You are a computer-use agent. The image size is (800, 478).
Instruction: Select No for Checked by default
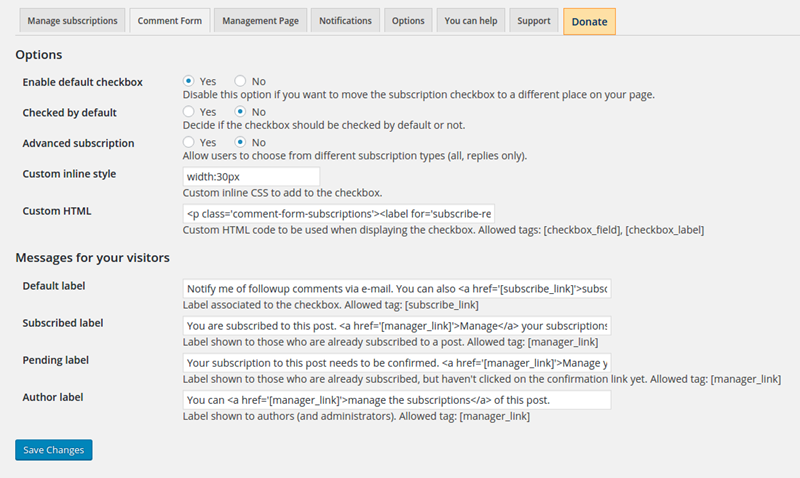[x=240, y=111]
